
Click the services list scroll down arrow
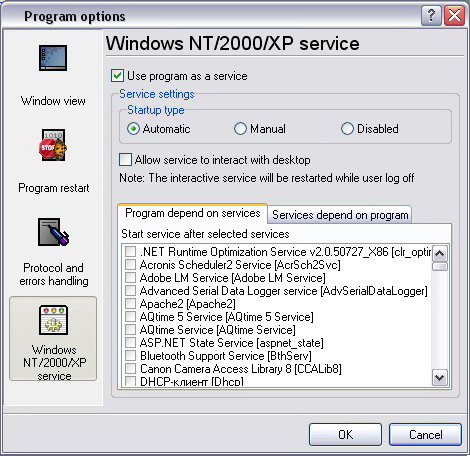click(x=440, y=378)
